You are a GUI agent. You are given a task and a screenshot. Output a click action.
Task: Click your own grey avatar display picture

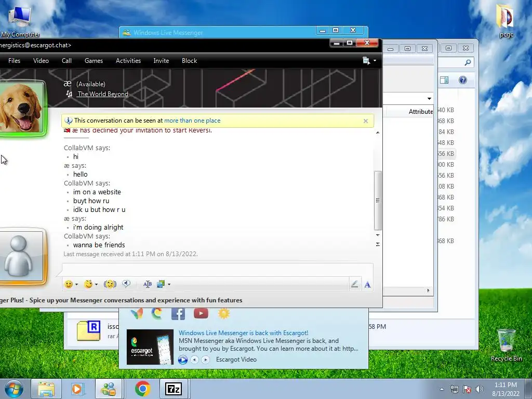(21, 256)
